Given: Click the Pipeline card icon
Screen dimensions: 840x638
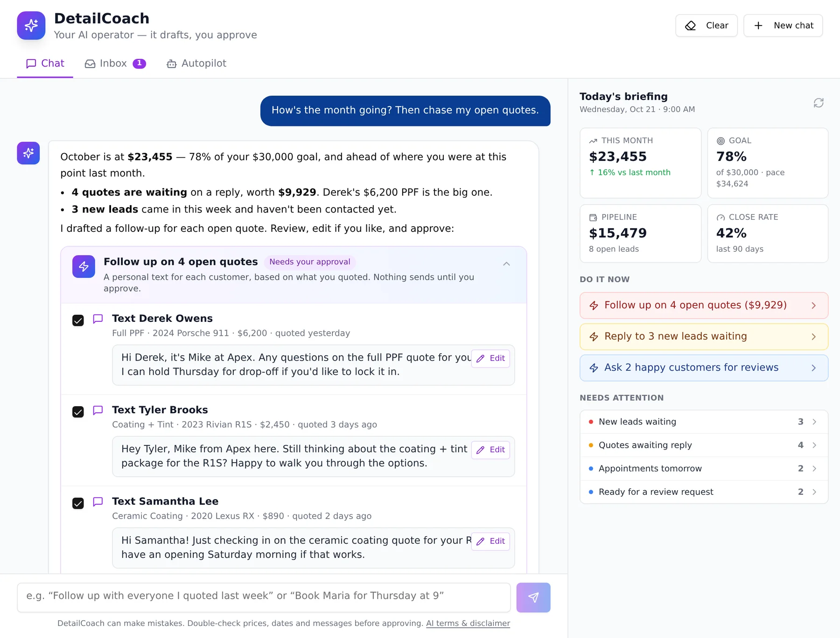Looking at the screenshot, I should [x=593, y=217].
